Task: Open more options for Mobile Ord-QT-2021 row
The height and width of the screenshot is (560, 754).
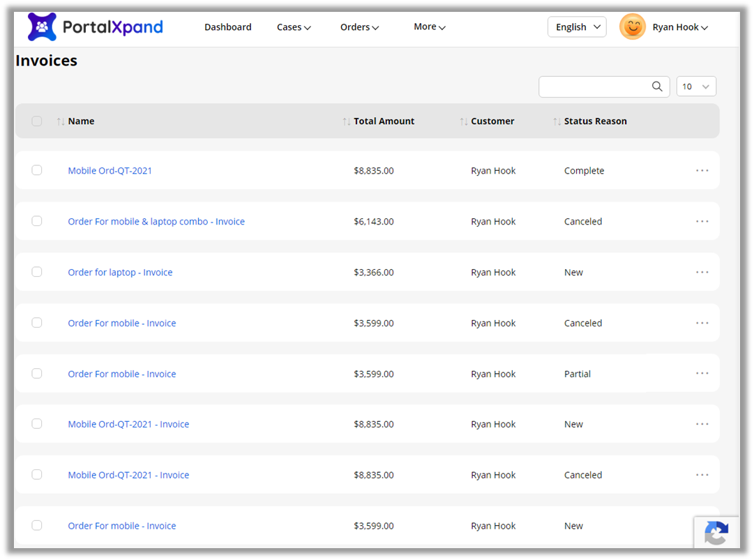Action: [x=702, y=171]
